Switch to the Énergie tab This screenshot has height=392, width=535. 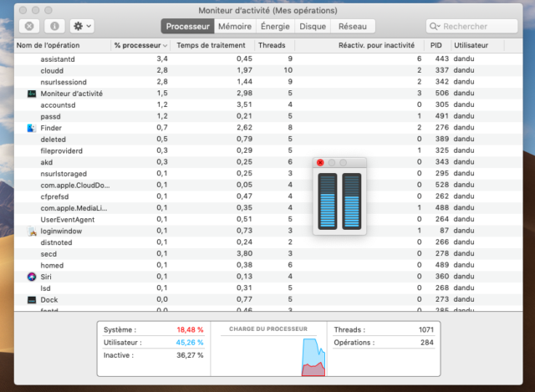tap(275, 26)
